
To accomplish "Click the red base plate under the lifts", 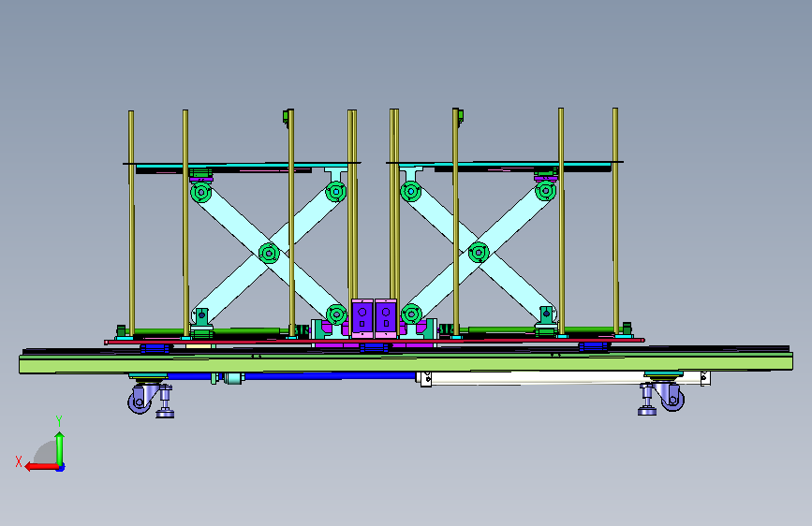I will click(375, 342).
